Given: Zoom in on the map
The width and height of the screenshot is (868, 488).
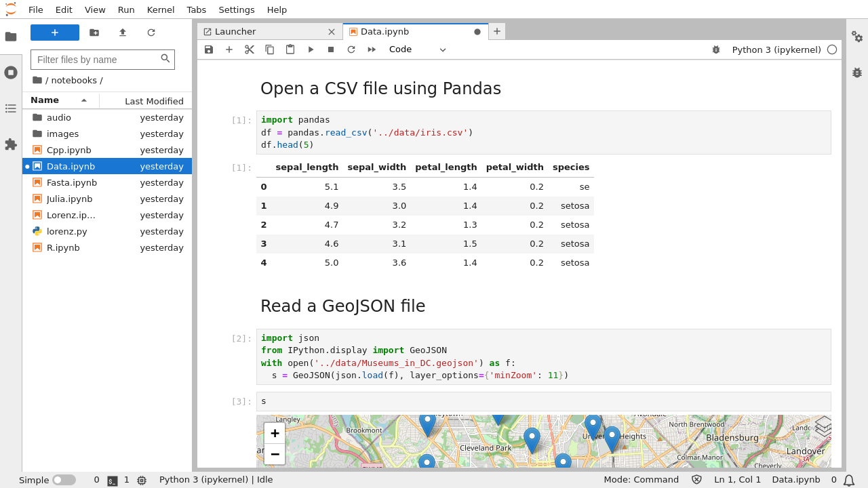Looking at the screenshot, I should tap(275, 434).
